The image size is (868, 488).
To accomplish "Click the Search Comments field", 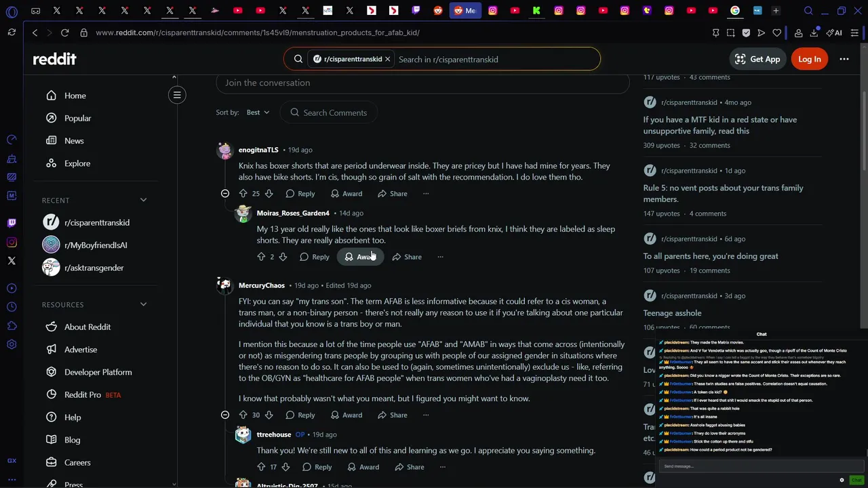I will 330,113.
